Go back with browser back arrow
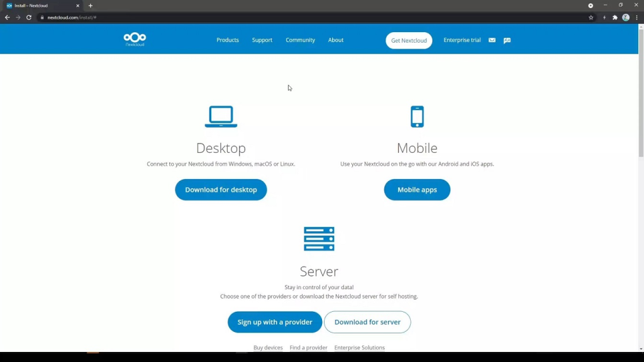 8,18
